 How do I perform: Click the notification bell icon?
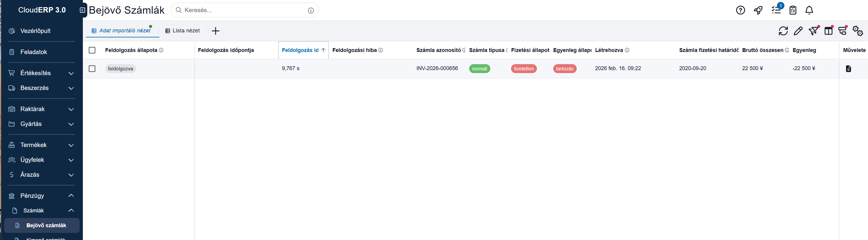pos(809,10)
